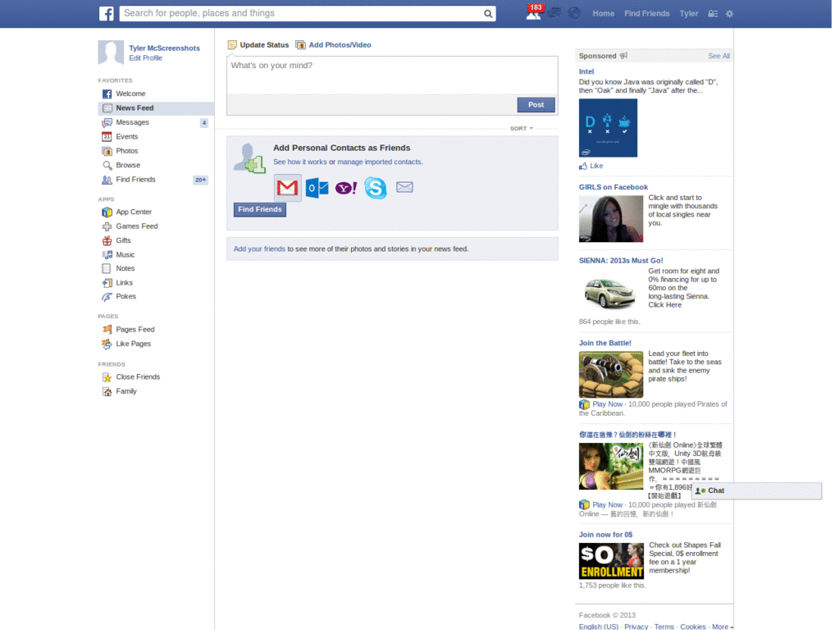This screenshot has height=630, width=840.
Task: Click the What's on your mind box
Action: point(392,75)
